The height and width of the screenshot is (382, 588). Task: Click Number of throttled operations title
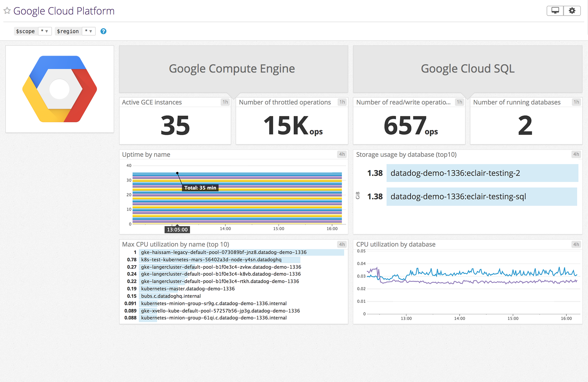point(285,102)
